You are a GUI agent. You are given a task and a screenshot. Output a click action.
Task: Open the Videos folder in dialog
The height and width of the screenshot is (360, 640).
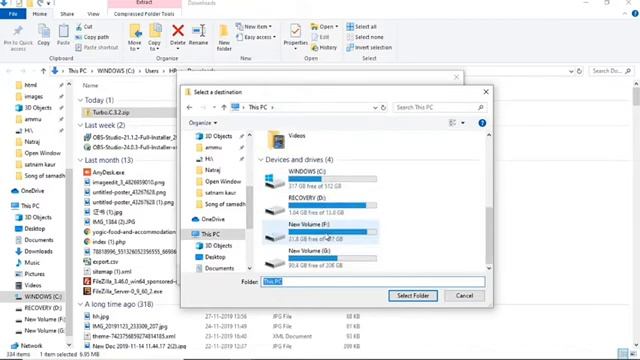287,139
